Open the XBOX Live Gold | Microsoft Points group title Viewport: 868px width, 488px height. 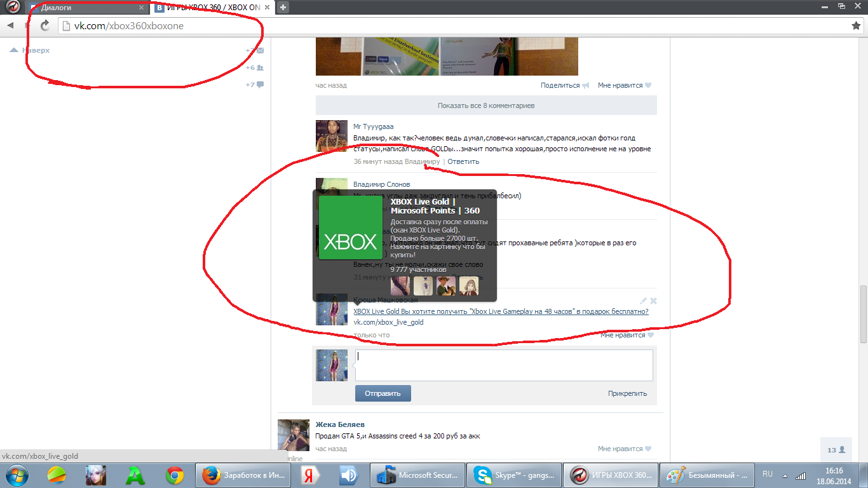click(435, 206)
